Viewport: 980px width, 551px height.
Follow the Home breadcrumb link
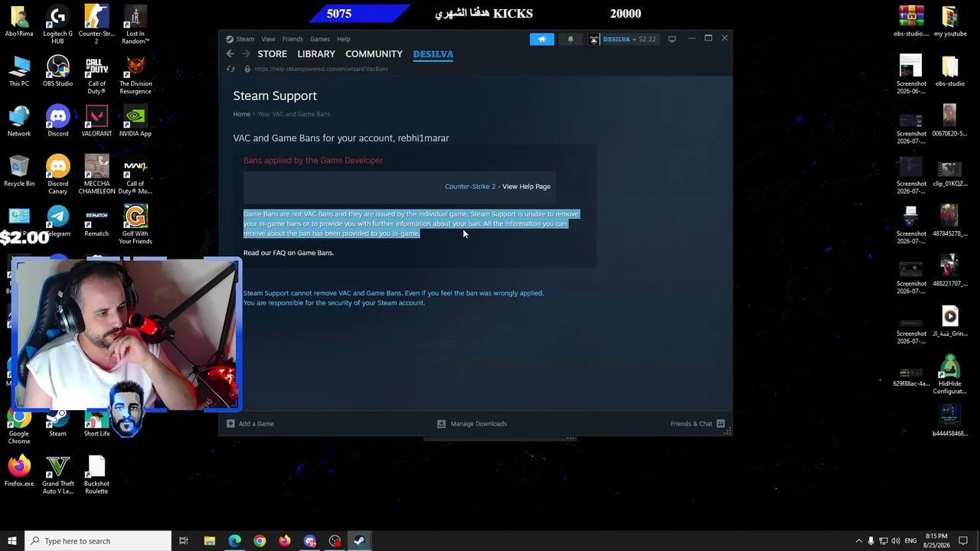click(x=242, y=114)
